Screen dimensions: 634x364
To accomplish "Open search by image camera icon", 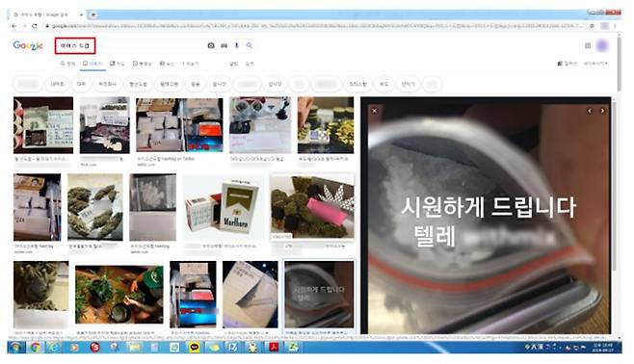I will click(x=211, y=45).
